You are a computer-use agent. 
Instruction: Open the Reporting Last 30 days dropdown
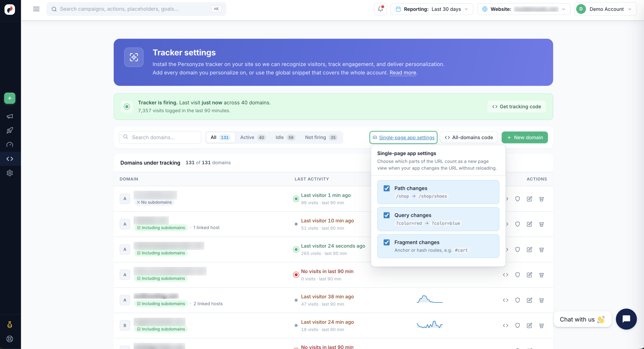432,9
